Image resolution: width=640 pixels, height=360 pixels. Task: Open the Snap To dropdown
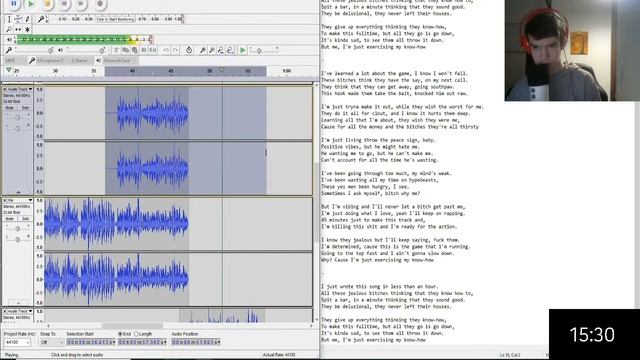[52, 342]
